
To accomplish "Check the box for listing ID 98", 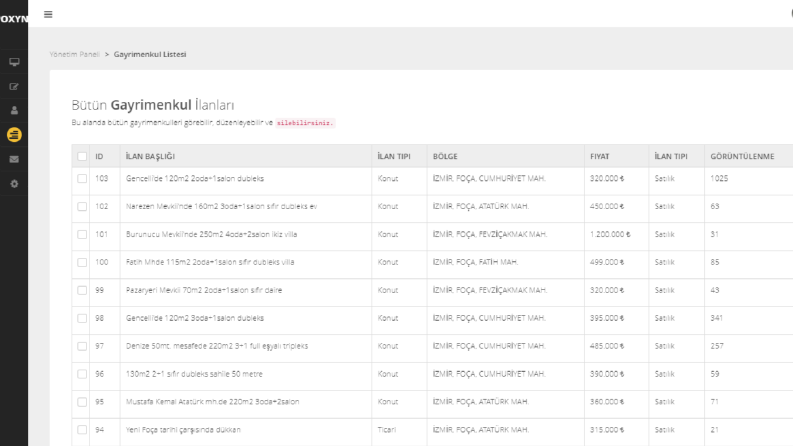I will (82, 318).
